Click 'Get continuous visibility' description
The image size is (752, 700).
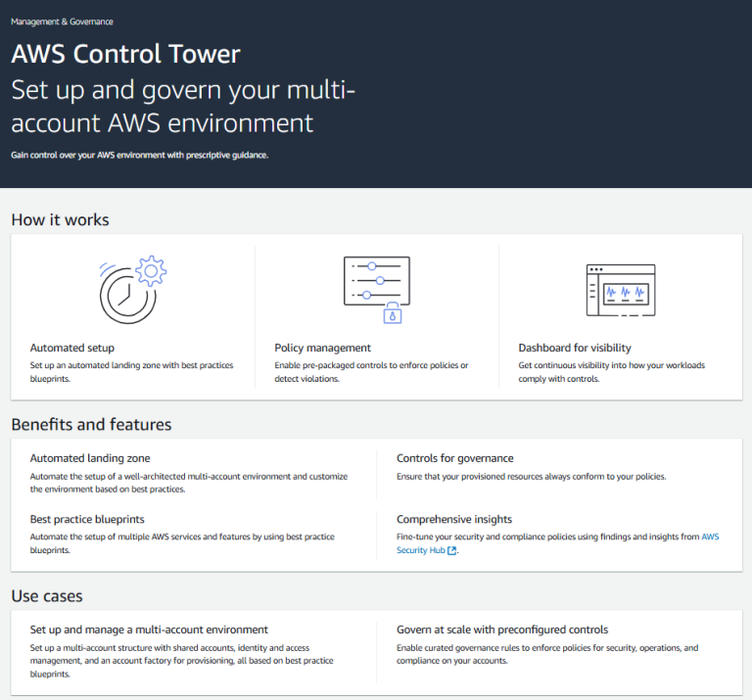611,372
